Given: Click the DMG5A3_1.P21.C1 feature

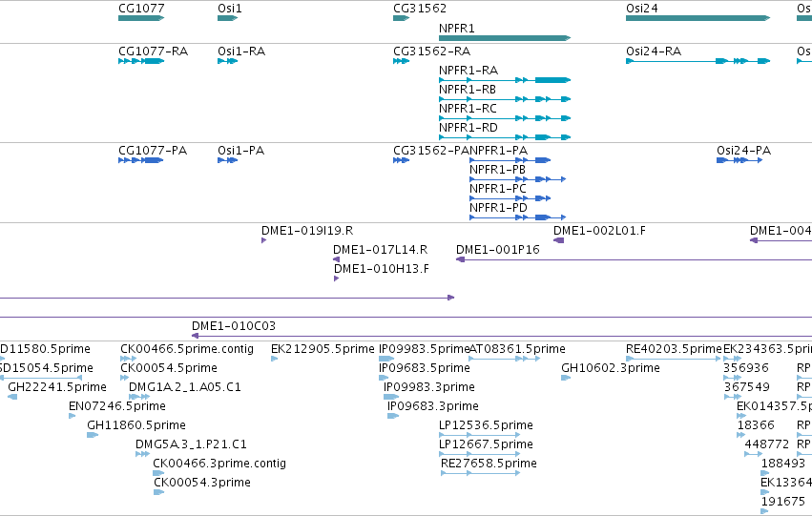Looking at the screenshot, I should click(x=142, y=454).
